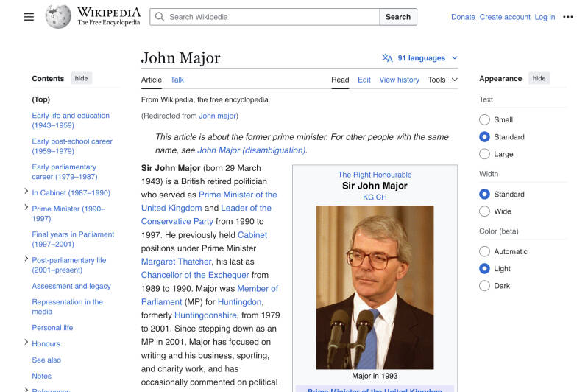The image size is (588, 392).
Task: Expand Prime Minister (1990–1997) section
Action: (x=26, y=207)
